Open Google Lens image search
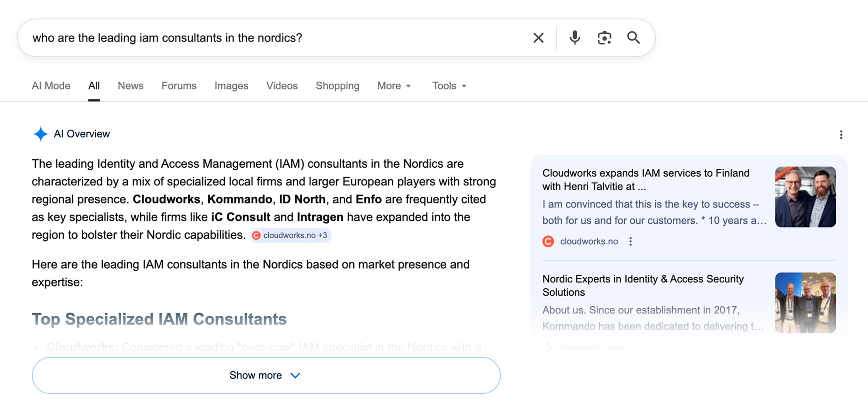The image size is (868, 408). pyautogui.click(x=604, y=38)
